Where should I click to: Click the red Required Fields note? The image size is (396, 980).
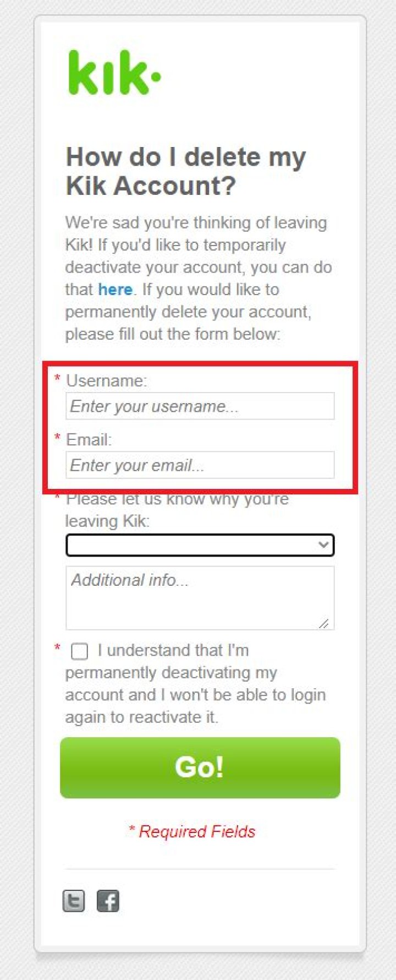coord(192,831)
